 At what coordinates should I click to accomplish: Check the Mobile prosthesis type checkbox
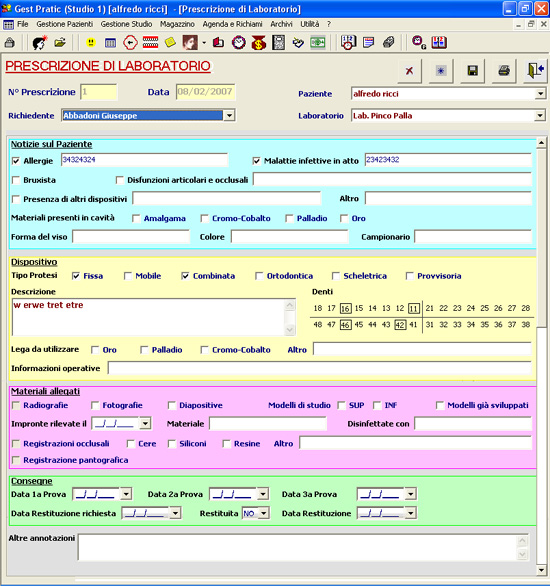[128, 276]
